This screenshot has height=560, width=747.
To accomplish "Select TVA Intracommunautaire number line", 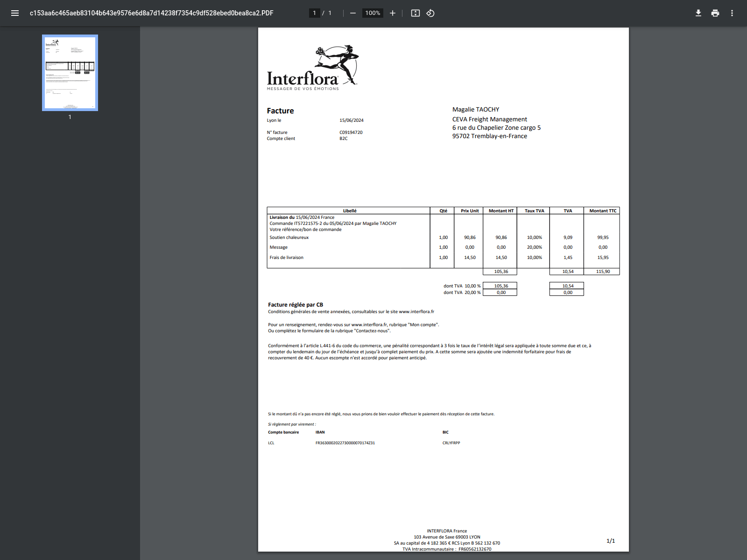I will point(447,549).
